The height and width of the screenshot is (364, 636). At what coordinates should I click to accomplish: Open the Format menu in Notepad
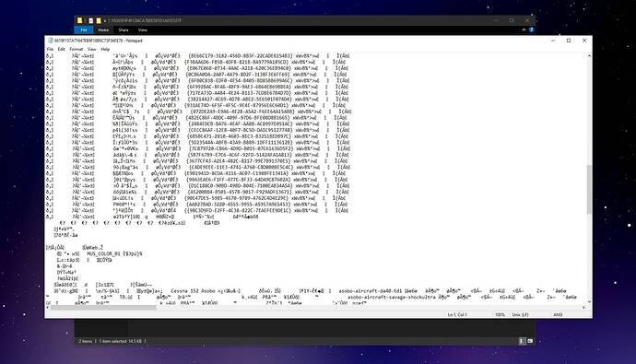click(77, 49)
